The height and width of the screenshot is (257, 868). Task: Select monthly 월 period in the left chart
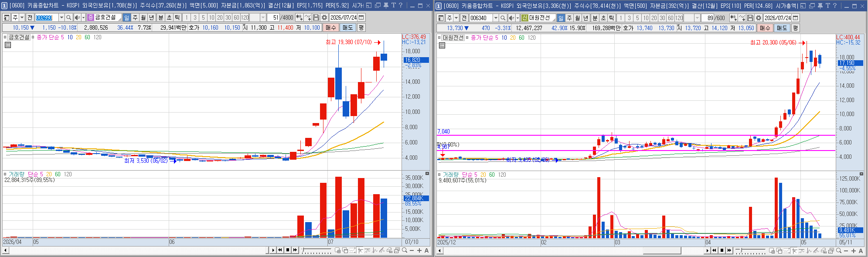pos(143,17)
